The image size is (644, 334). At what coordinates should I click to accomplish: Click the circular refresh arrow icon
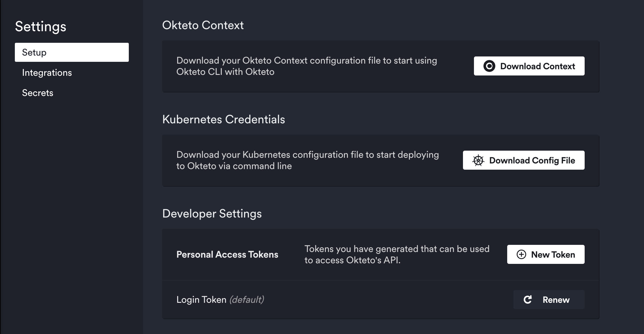(x=527, y=300)
